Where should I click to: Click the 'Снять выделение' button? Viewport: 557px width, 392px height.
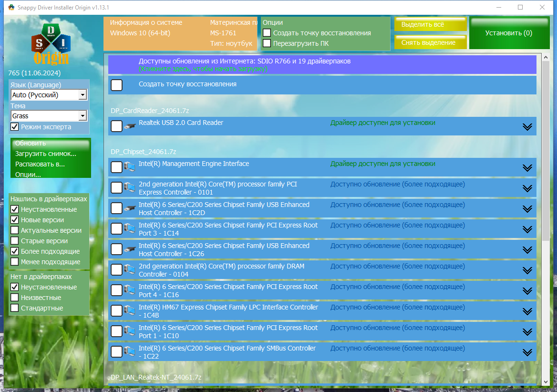430,42
